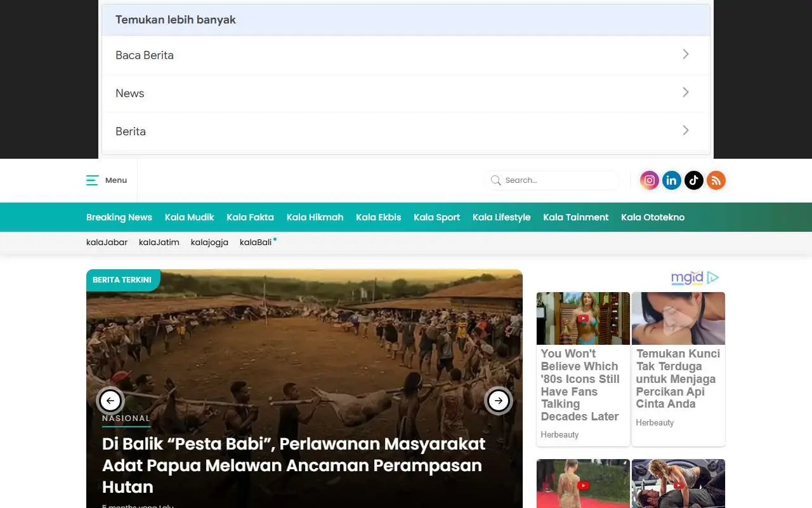Visit the kalajogja regional link
Viewport: 812px width, 508px height.
(209, 242)
